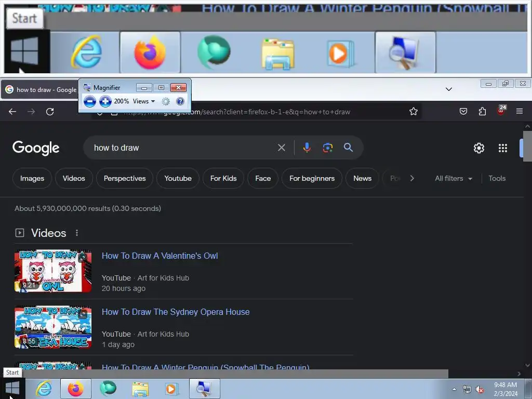Launch Internet Explorer from taskbar

tap(44, 389)
